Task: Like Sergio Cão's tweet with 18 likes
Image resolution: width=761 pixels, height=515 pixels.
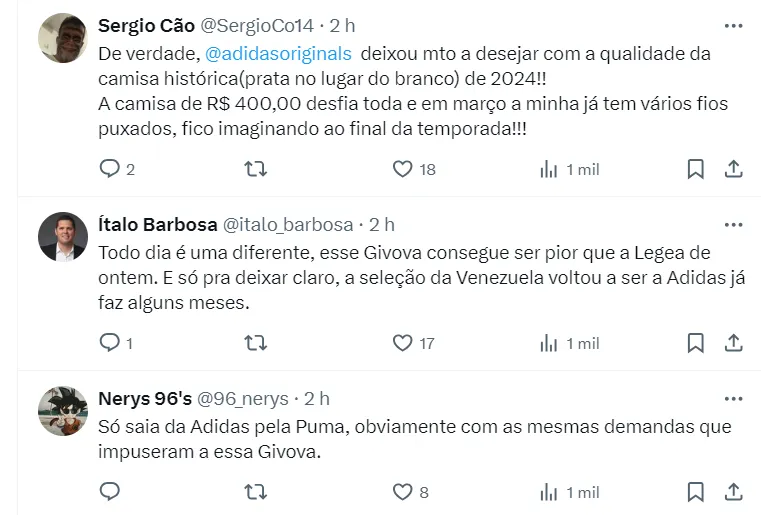Action: click(x=402, y=169)
